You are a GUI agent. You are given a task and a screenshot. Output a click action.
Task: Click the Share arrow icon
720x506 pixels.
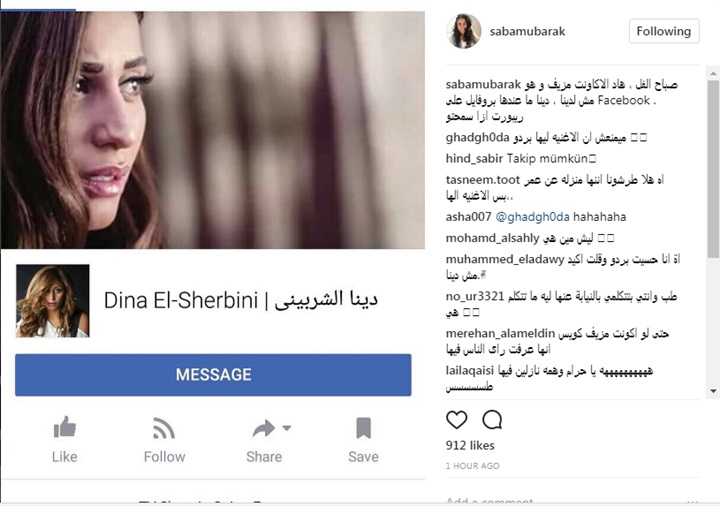tap(264, 428)
